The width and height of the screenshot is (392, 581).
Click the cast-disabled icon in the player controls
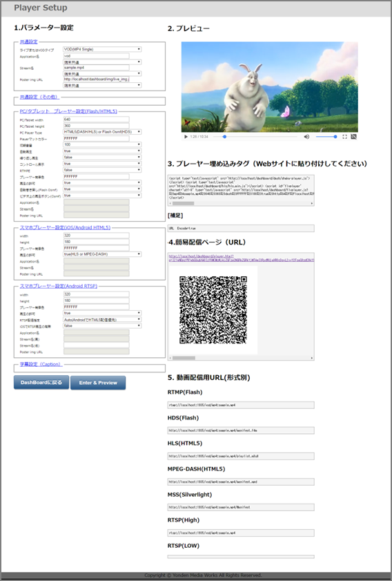pos(353,137)
